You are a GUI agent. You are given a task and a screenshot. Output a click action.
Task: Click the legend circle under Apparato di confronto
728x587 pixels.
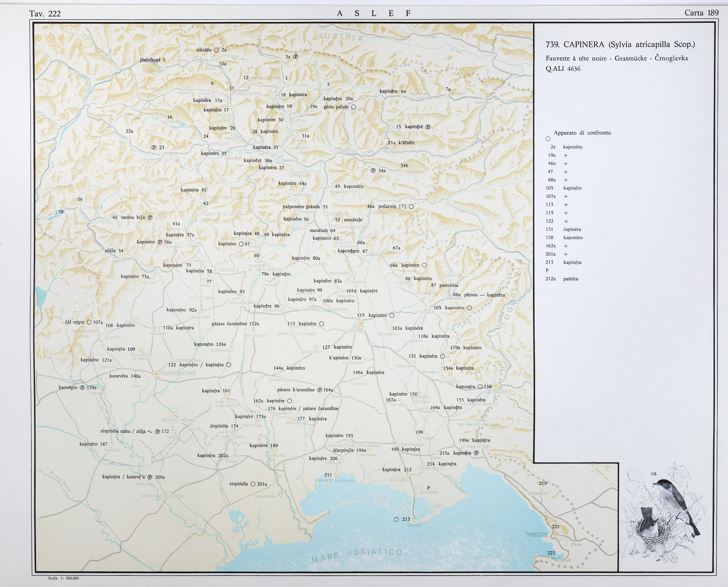[548, 139]
